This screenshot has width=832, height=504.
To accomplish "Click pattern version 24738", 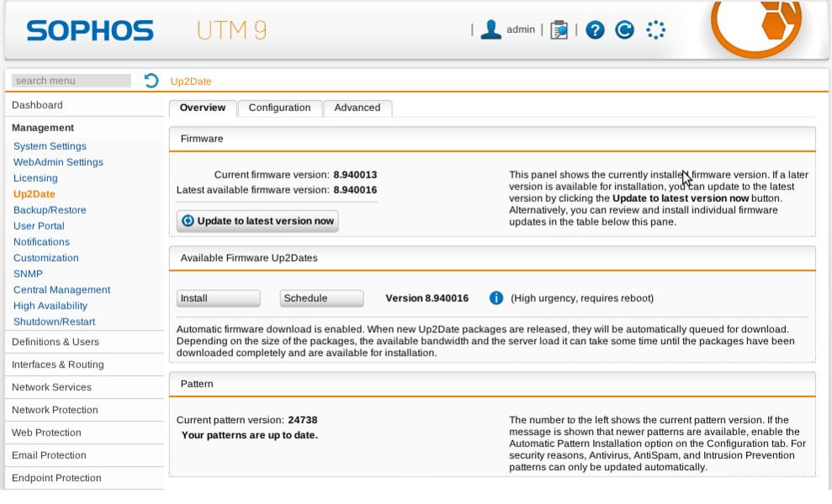I will pos(303,420).
